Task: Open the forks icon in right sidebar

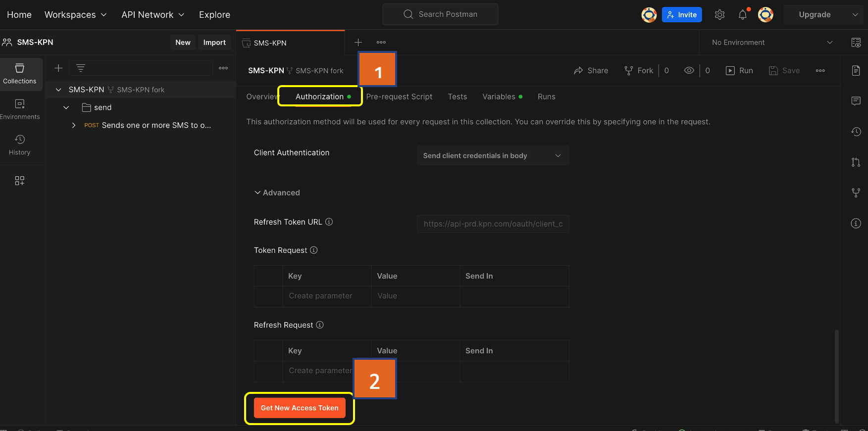Action: [x=856, y=193]
